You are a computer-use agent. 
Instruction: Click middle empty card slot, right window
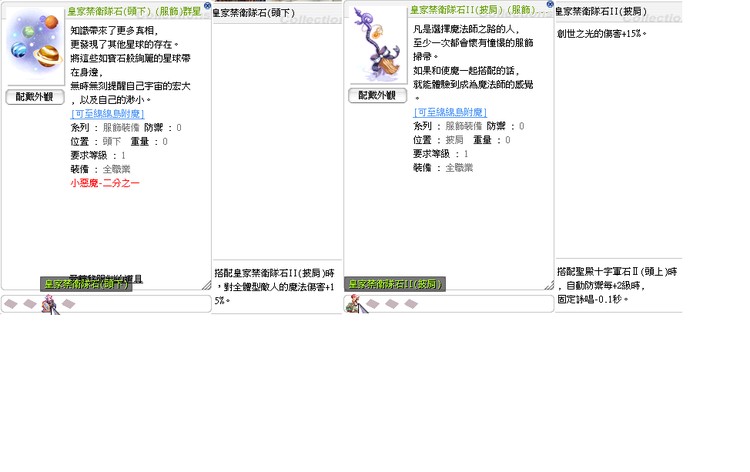click(392, 304)
